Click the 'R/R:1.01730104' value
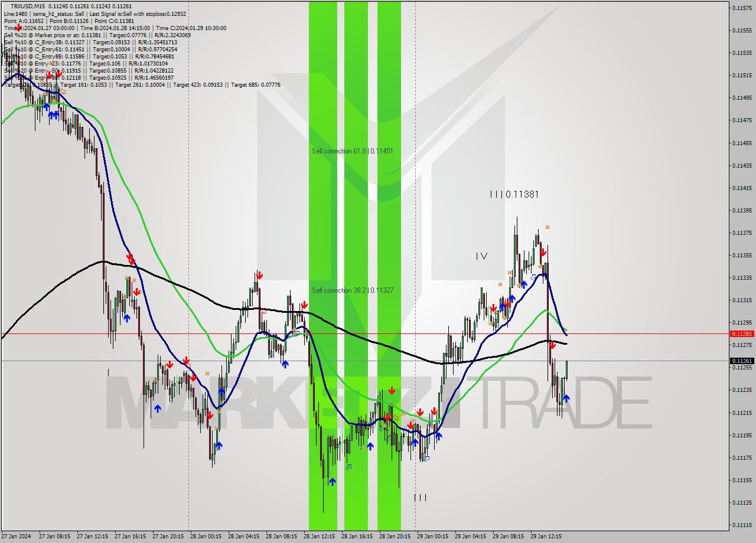The image size is (756, 543). point(148,63)
